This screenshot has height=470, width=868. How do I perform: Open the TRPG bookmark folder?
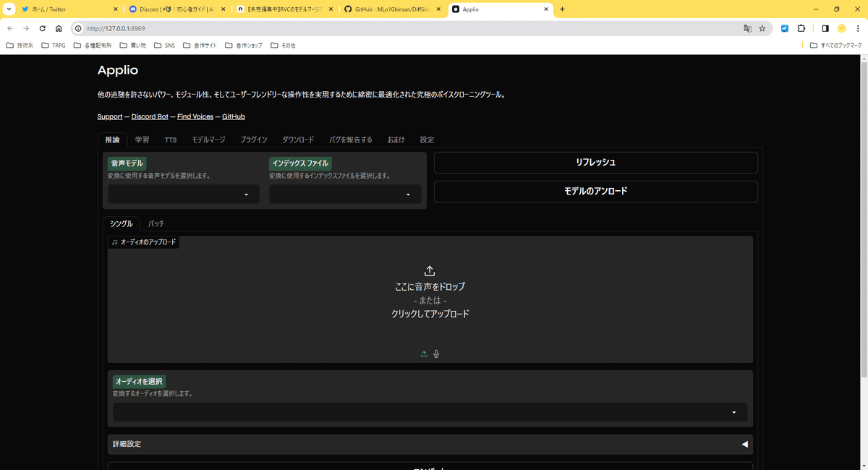(x=53, y=45)
